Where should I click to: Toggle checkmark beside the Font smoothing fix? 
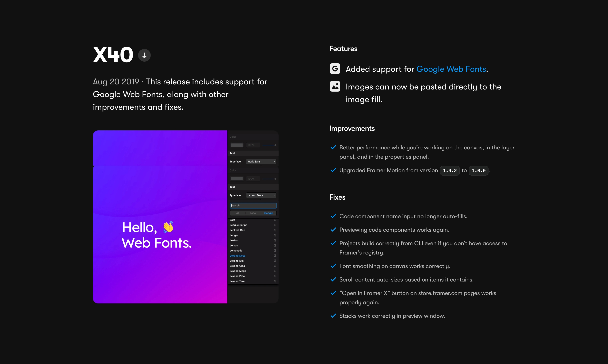click(333, 266)
